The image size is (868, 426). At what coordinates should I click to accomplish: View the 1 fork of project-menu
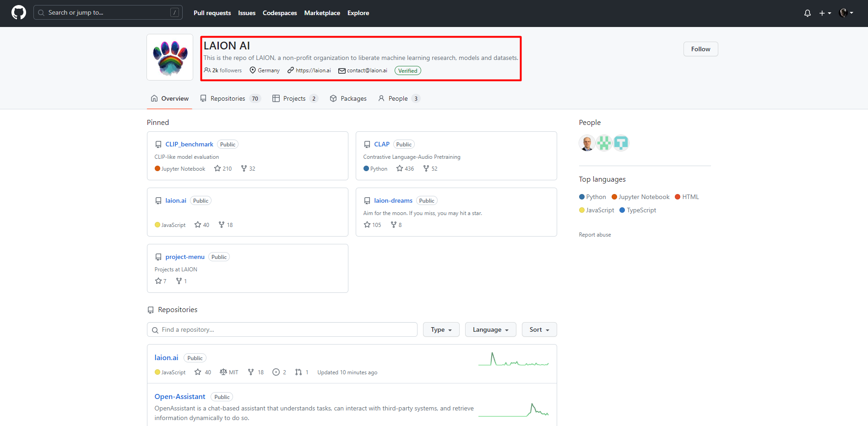tap(182, 281)
